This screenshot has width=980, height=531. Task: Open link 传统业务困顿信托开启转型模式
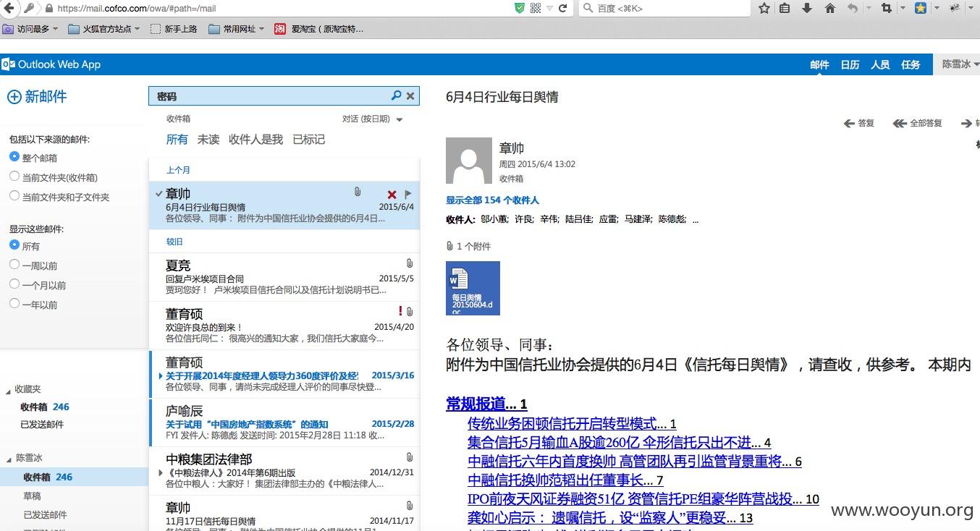click(x=572, y=423)
